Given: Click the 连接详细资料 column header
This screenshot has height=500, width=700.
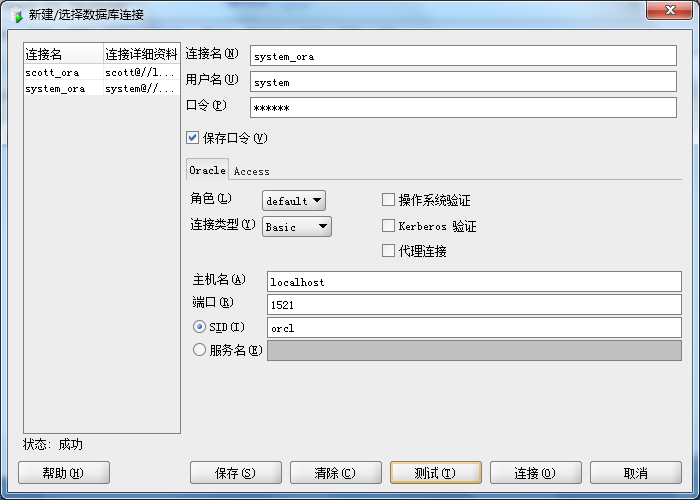Looking at the screenshot, I should tap(142, 54).
